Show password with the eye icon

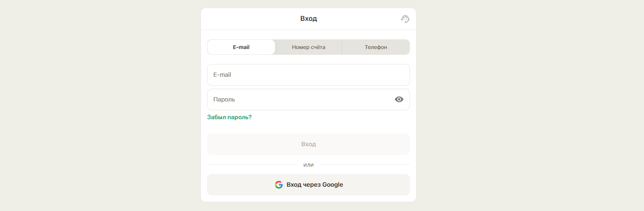tap(399, 100)
